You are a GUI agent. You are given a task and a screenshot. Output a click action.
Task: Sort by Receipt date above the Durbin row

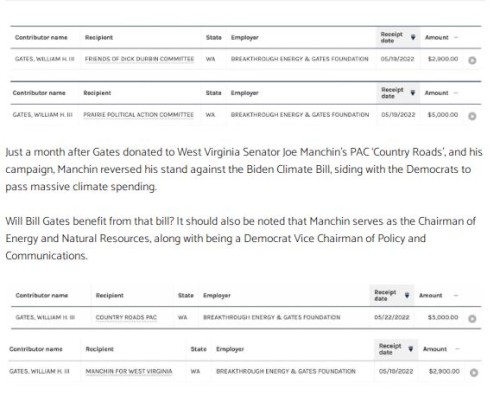398,37
